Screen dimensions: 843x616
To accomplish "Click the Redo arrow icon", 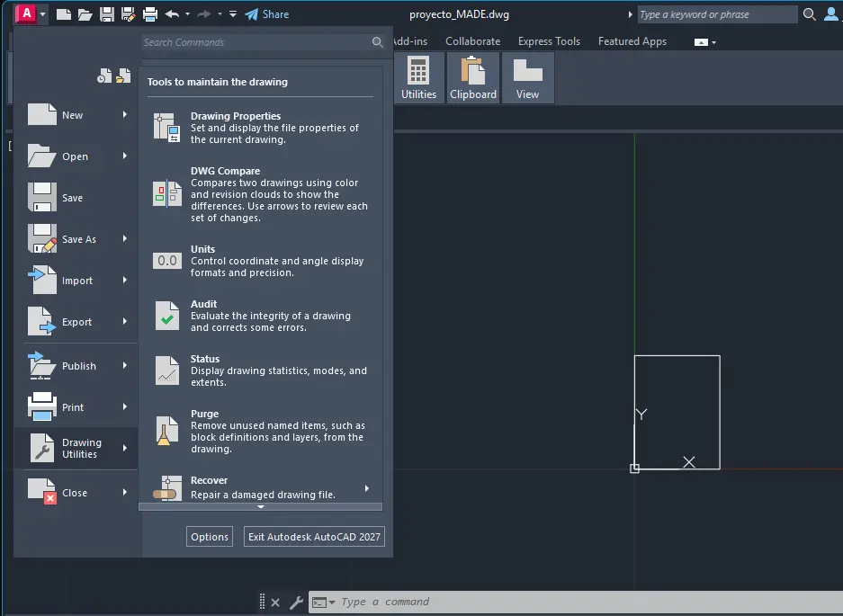I will click(203, 14).
